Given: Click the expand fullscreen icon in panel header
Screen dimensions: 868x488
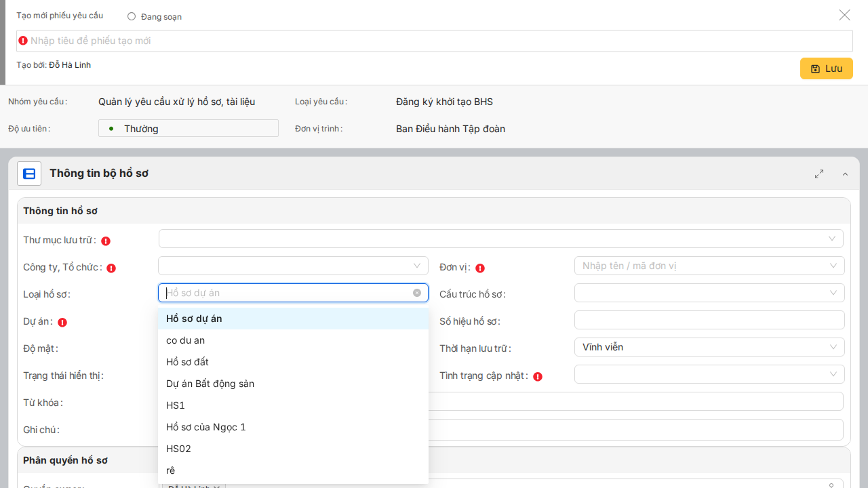Looking at the screenshot, I should coord(819,174).
